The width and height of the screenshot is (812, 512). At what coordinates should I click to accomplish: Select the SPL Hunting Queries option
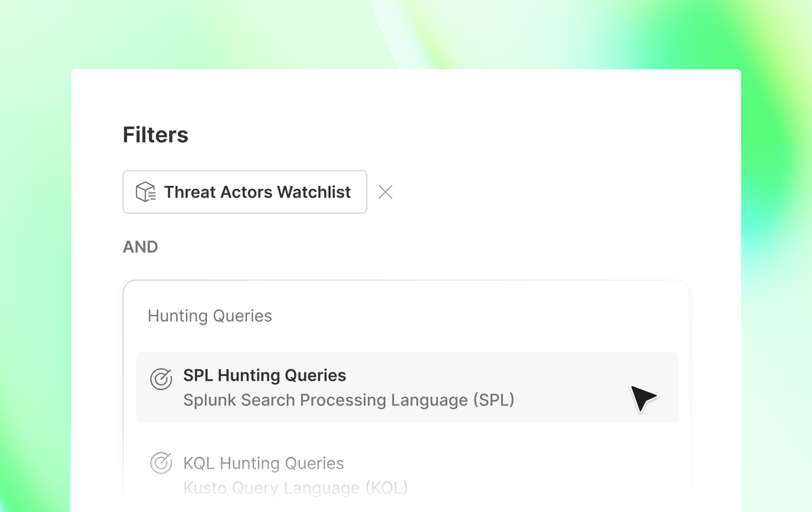click(407, 388)
